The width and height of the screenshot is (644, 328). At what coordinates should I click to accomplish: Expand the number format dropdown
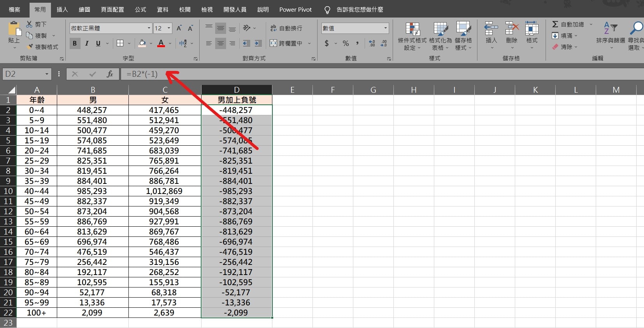[385, 28]
